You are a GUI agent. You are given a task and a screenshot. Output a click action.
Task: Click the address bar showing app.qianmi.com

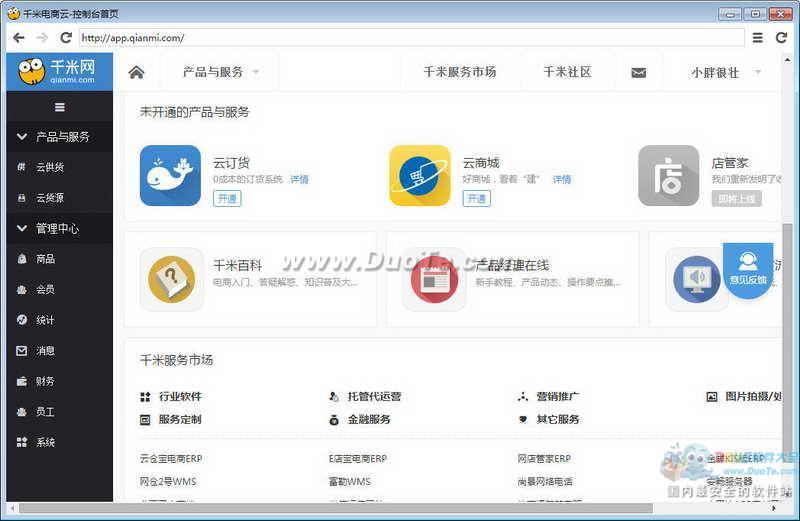click(411, 38)
